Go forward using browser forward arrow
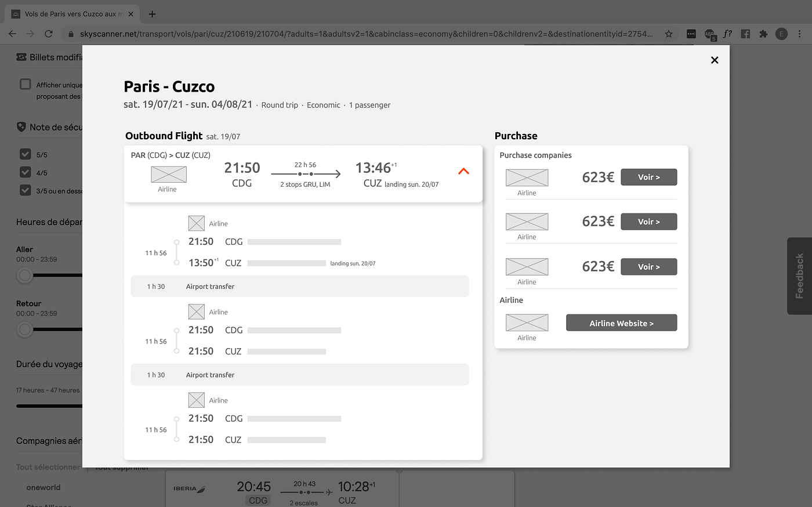The height and width of the screenshot is (507, 812). point(31,34)
